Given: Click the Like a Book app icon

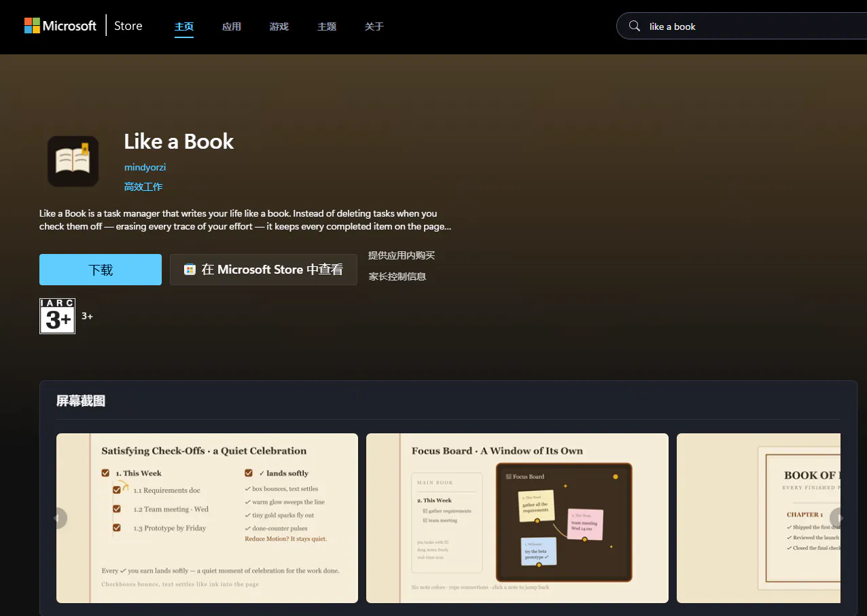Looking at the screenshot, I should (73, 161).
